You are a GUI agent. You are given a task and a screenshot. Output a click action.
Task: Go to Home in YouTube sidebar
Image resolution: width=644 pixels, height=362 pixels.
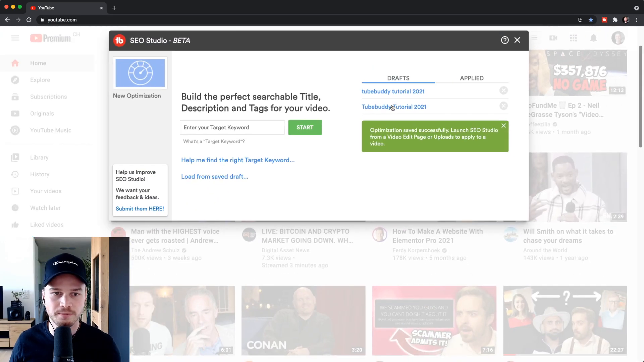(47, 63)
